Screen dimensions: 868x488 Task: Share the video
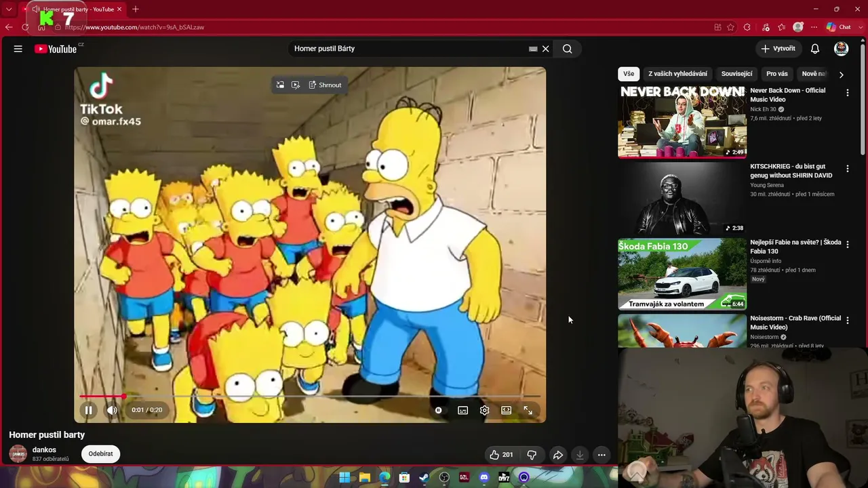(557, 455)
